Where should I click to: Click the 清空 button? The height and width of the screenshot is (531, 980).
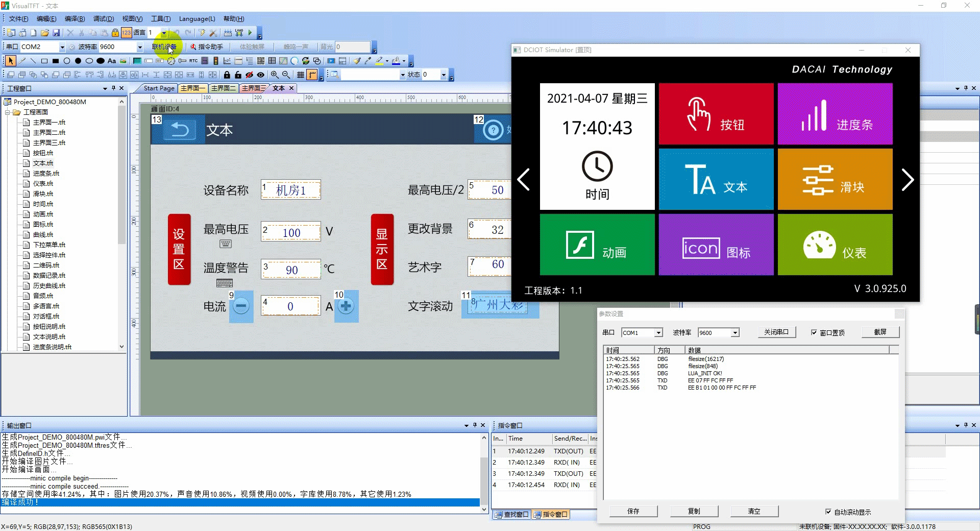(754, 511)
